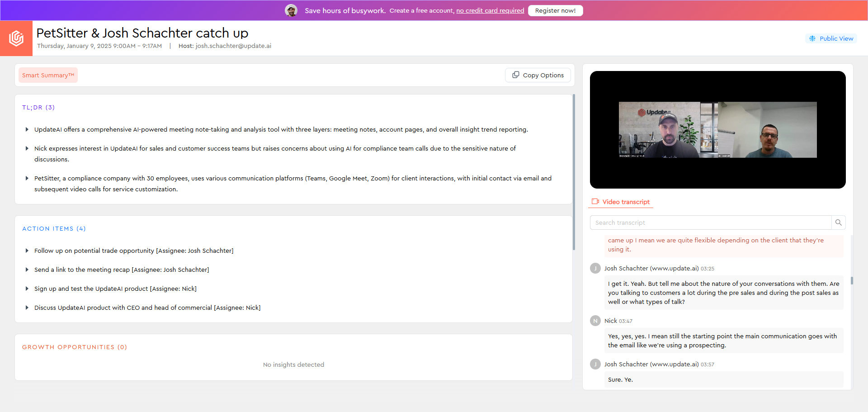This screenshot has height=412, width=868.
Task: Click transcript line 'Yes, yes, yes. I mean still'
Action: coord(724,341)
